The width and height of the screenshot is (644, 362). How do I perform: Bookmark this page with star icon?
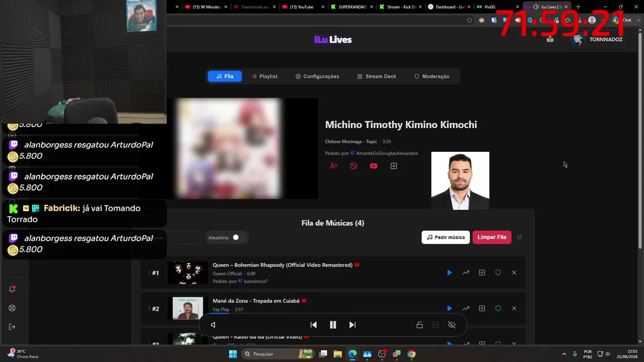(469, 20)
